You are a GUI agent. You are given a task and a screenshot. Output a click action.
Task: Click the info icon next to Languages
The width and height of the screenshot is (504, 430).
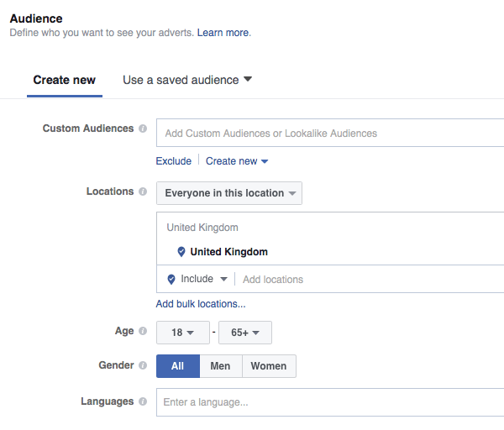point(143,402)
